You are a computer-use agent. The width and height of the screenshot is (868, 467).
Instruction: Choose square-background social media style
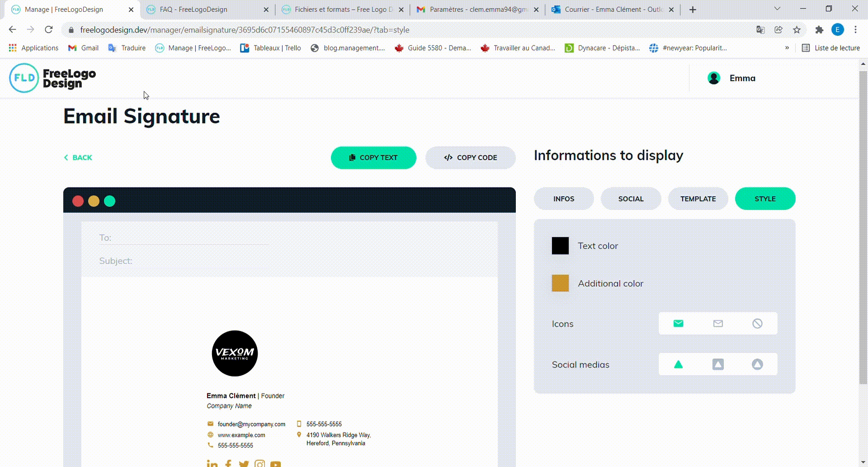click(718, 364)
